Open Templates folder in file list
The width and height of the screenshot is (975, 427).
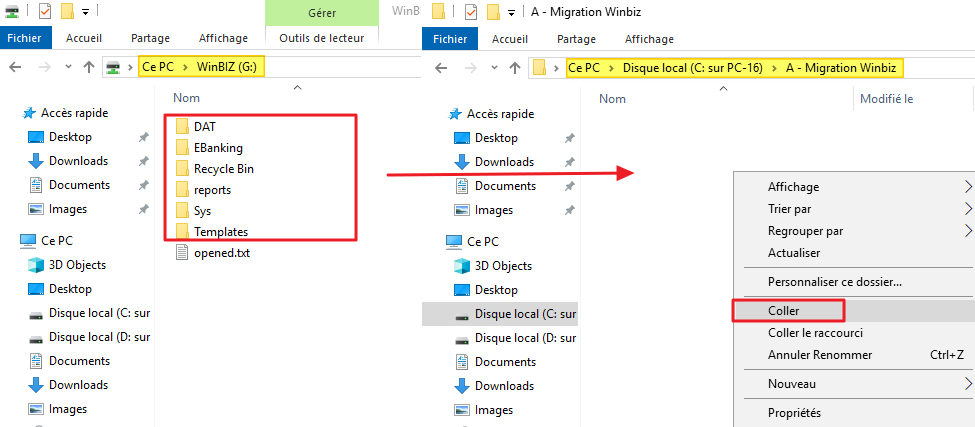point(220,231)
